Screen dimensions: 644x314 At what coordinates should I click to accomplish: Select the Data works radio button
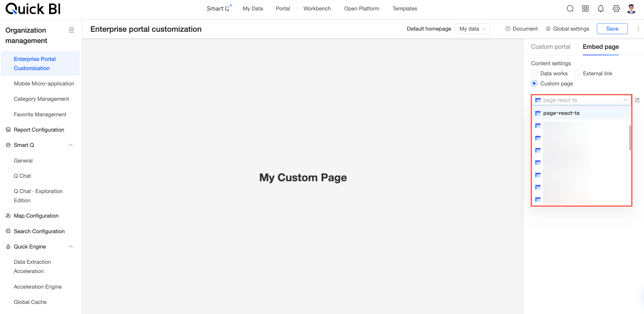(534, 73)
